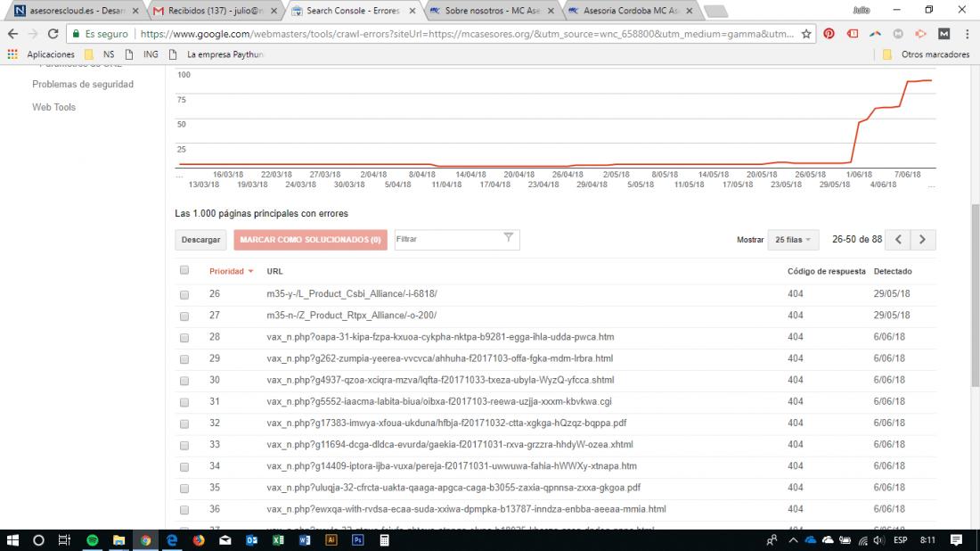Open the NS bookmark
The width and height of the screenshot is (980, 551).
click(x=101, y=54)
